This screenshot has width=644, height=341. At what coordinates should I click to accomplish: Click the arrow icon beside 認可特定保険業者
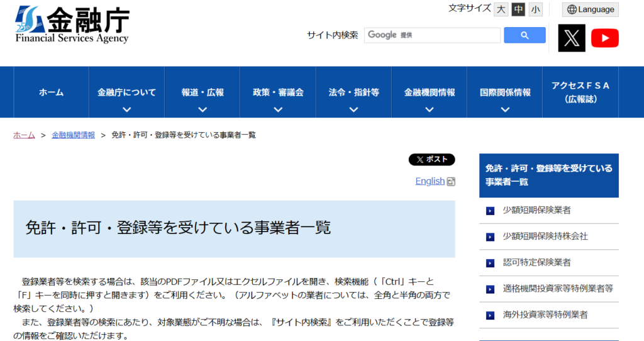point(491,263)
